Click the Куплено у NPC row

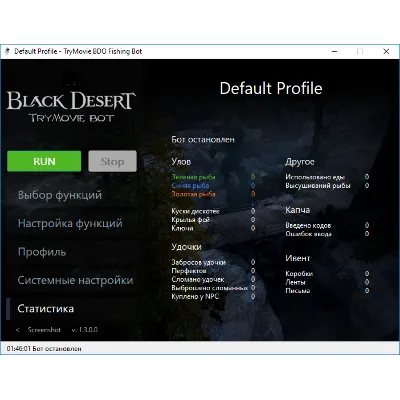coord(213,296)
